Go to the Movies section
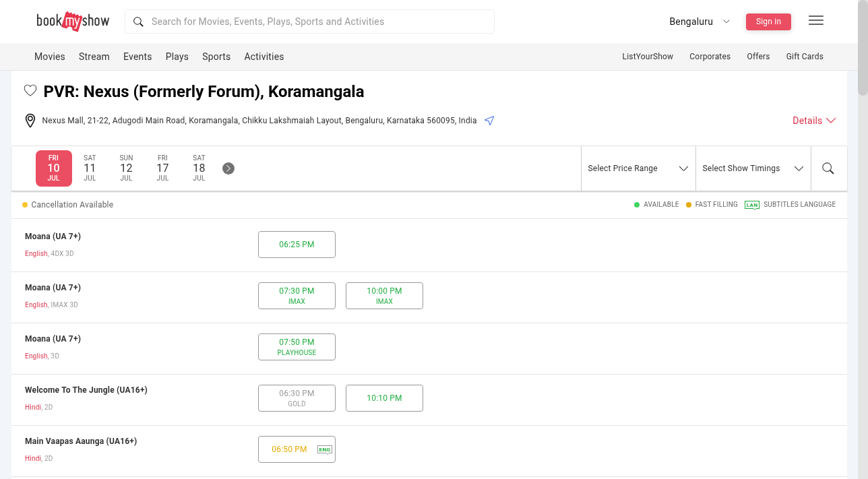868x479 pixels. tap(50, 57)
